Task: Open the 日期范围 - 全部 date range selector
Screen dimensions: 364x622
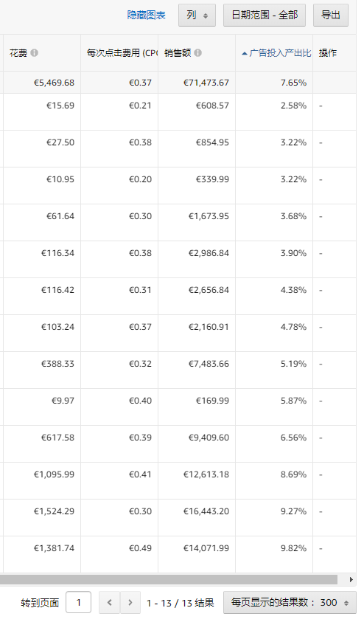Action: tap(265, 15)
